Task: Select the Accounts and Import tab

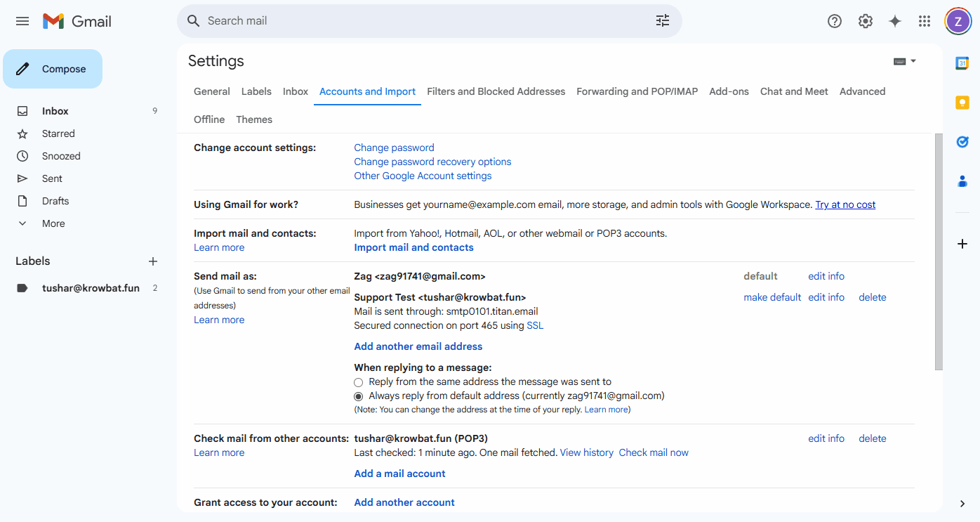Action: point(367,91)
